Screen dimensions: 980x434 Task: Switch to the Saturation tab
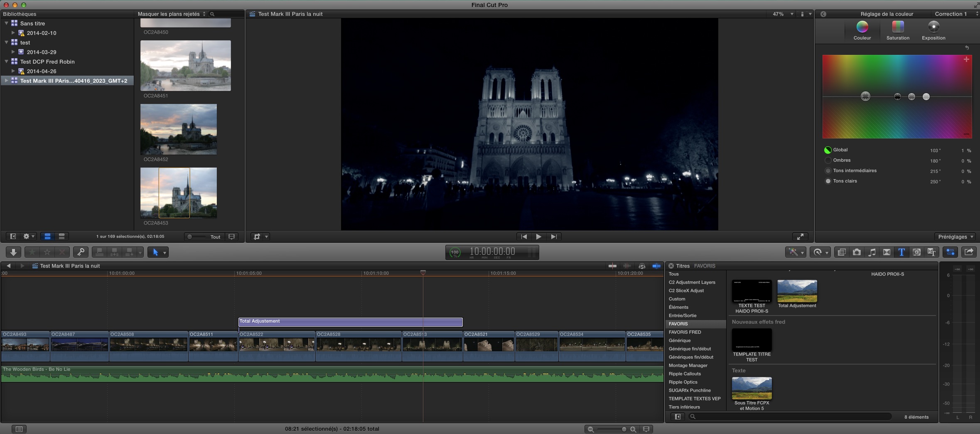pos(898,30)
